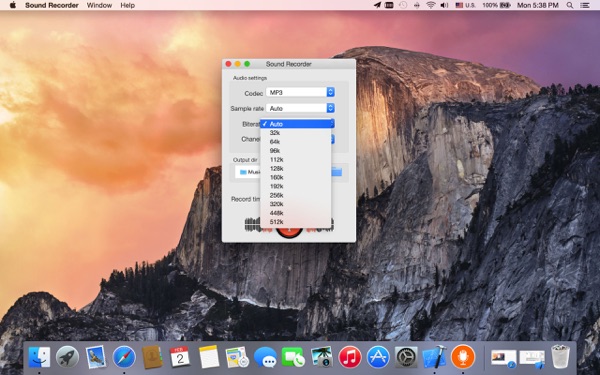Launch Safari from the dock
This screenshot has height=375, width=600.
(x=124, y=357)
